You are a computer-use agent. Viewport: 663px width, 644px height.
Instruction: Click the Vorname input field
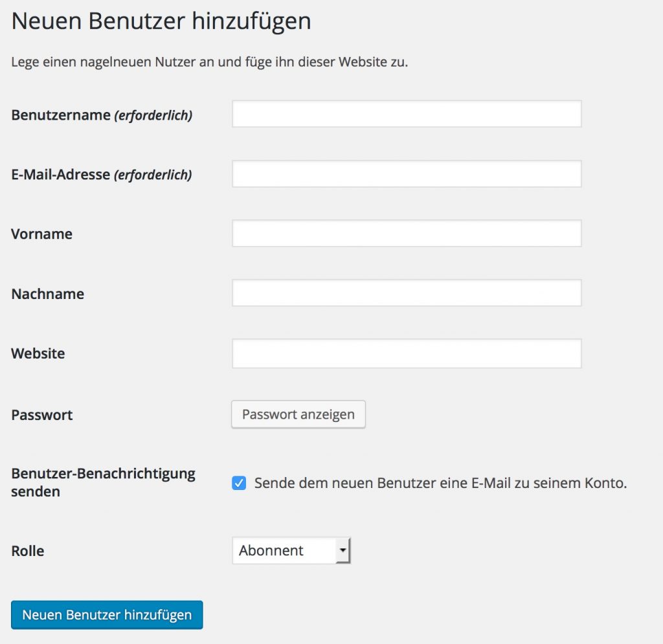[x=406, y=233]
